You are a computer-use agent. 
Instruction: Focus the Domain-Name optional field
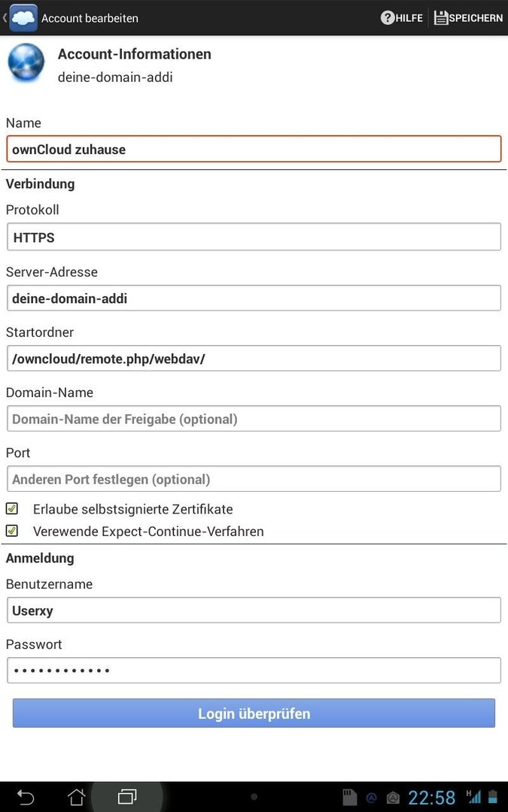[x=254, y=419]
